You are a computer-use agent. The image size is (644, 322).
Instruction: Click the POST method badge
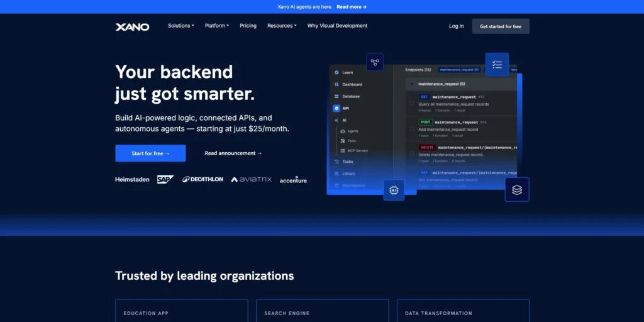tap(426, 123)
